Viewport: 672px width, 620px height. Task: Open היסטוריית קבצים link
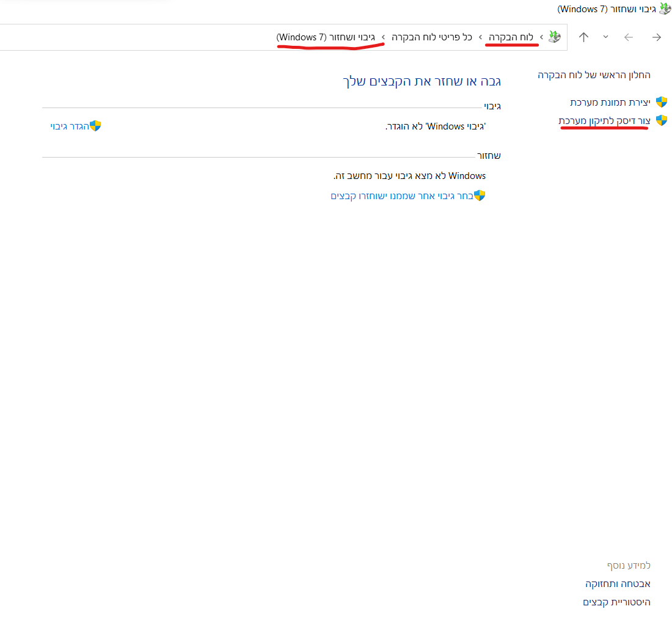[x=617, y=602]
